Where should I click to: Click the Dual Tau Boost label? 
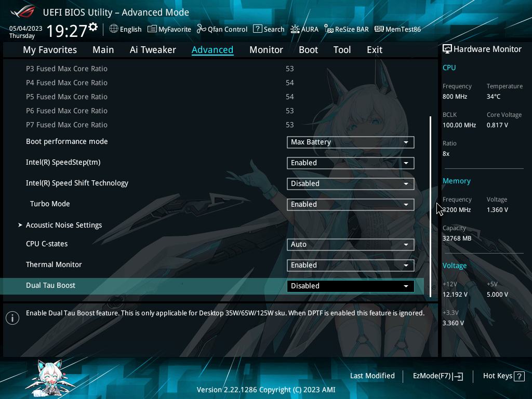50,285
